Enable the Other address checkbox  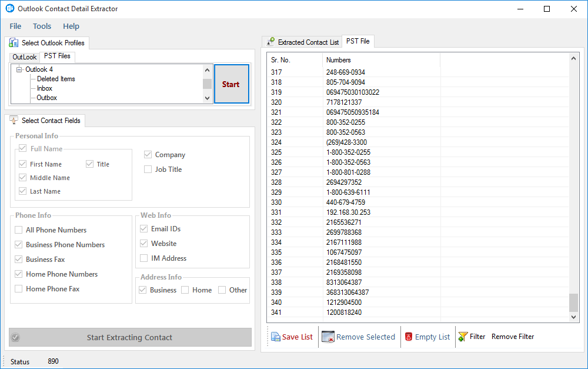[x=222, y=290]
